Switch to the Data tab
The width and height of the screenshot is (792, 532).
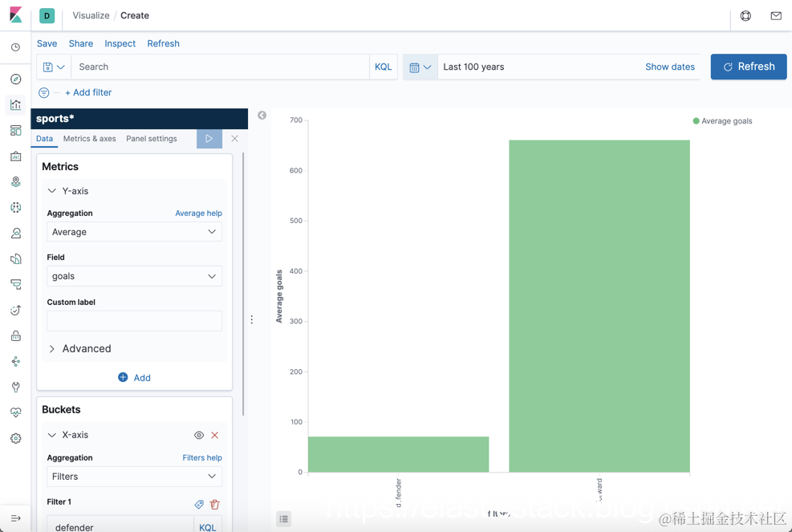[x=44, y=139]
